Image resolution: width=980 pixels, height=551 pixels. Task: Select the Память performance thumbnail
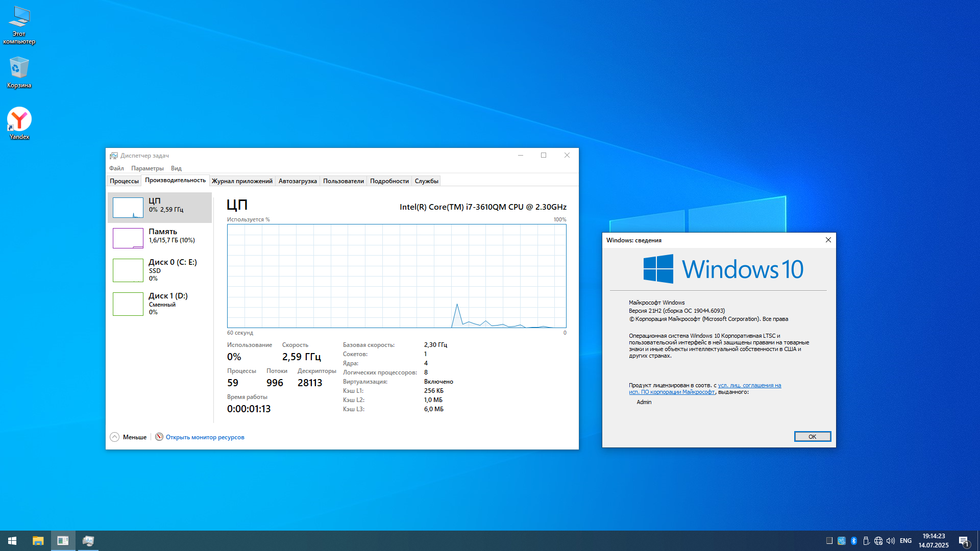[x=160, y=238]
